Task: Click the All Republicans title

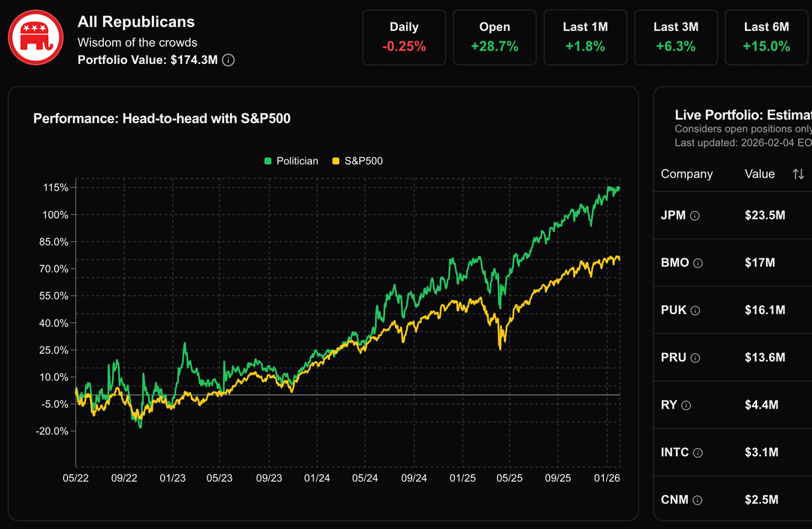Action: pyautogui.click(x=136, y=23)
